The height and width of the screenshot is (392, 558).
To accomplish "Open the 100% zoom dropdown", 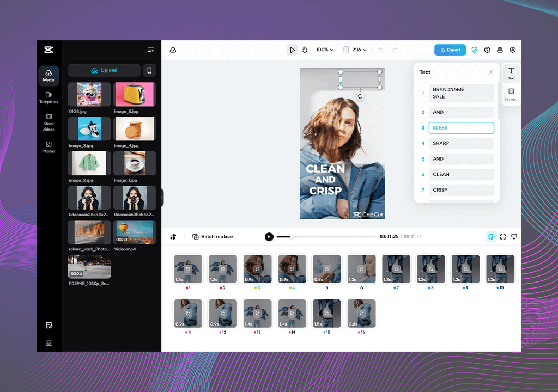I will click(x=325, y=50).
